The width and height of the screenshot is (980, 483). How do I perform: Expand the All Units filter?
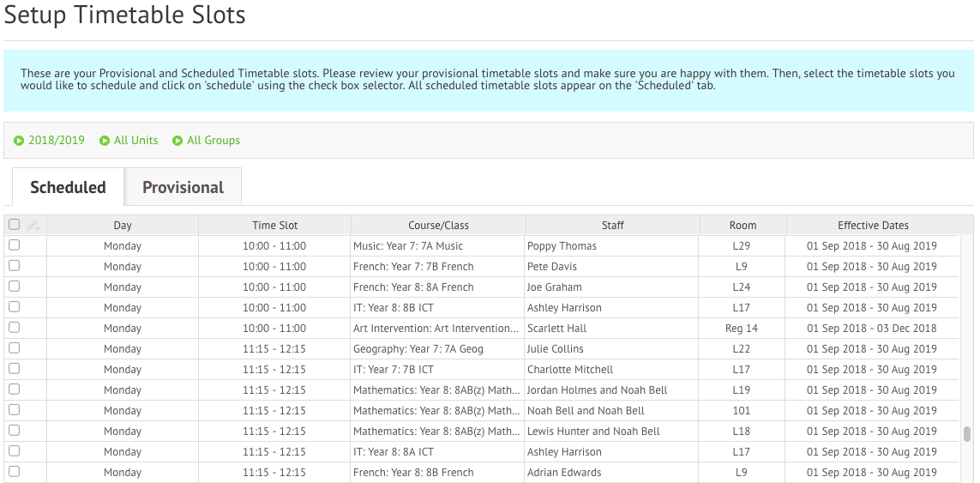[x=135, y=140]
